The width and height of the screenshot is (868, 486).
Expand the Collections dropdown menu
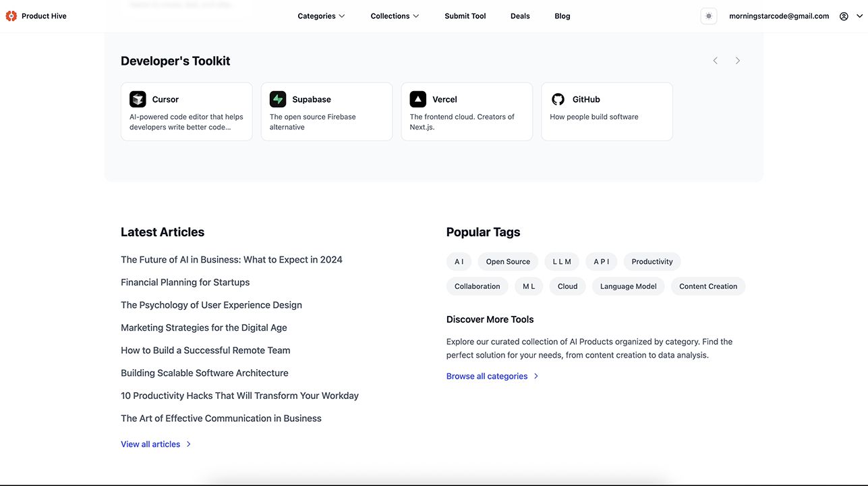tap(395, 16)
